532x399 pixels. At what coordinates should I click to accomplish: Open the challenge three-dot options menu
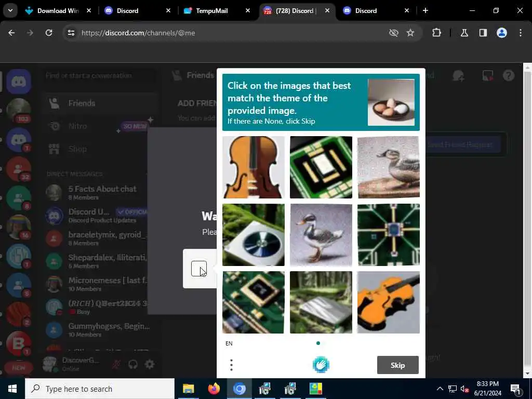tap(231, 365)
